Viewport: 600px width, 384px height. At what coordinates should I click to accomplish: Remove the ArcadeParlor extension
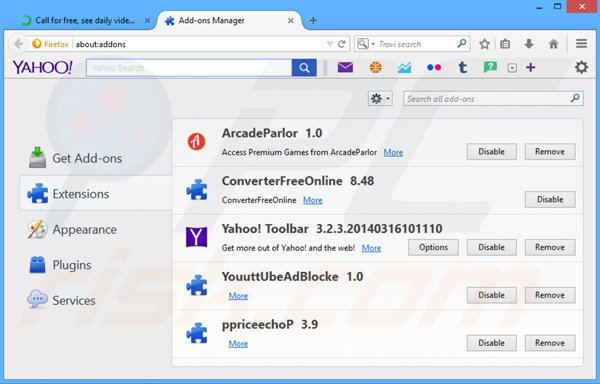550,152
